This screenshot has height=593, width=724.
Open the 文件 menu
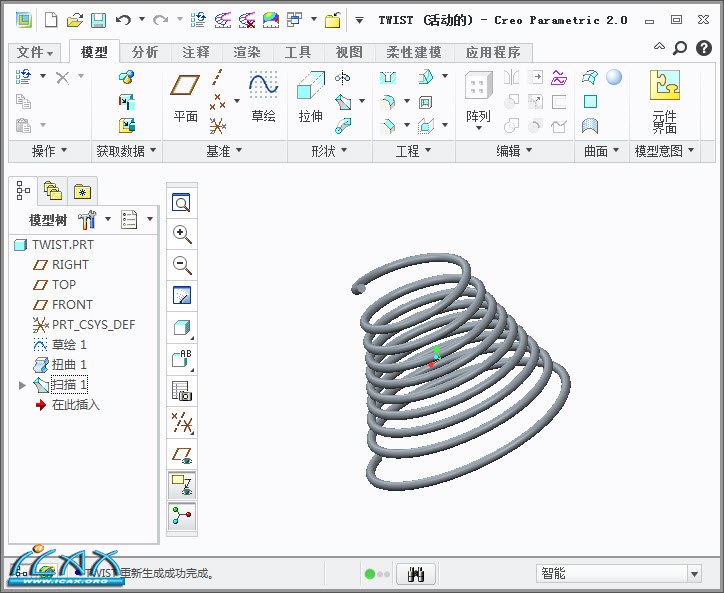[35, 53]
